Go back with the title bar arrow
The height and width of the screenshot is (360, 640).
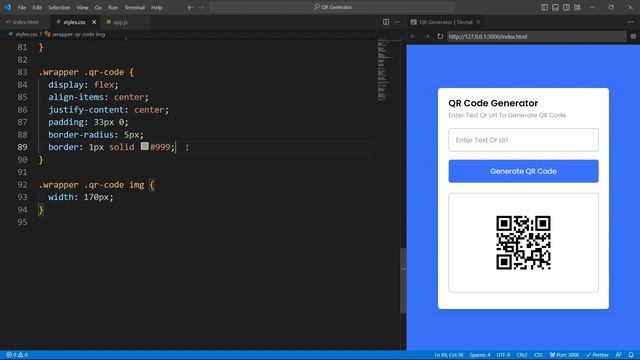coord(190,7)
